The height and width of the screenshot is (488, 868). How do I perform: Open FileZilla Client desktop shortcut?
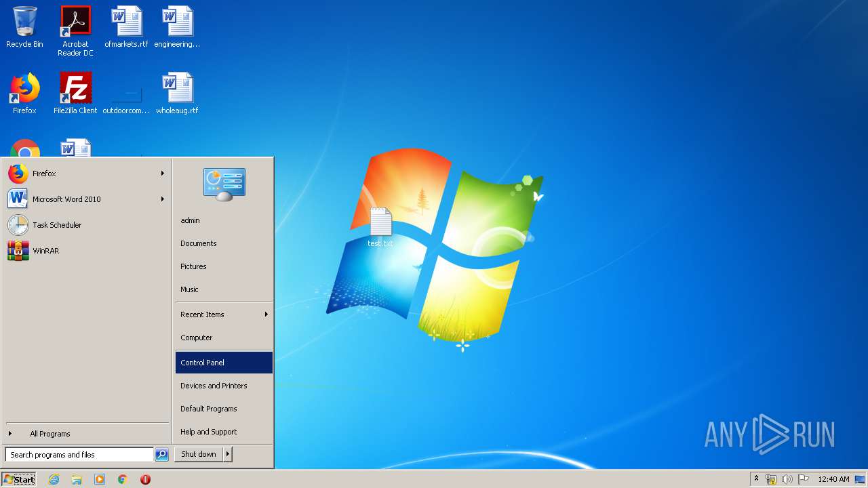click(75, 94)
